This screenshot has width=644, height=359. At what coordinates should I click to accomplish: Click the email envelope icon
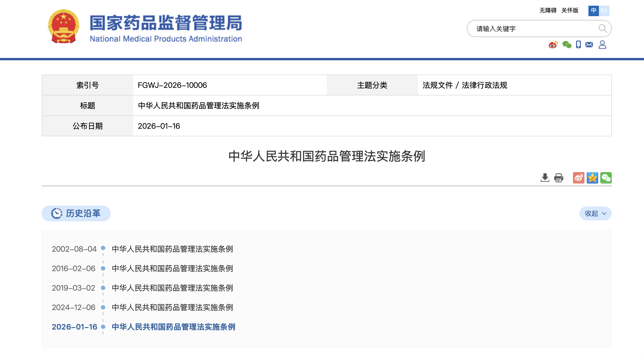589,45
